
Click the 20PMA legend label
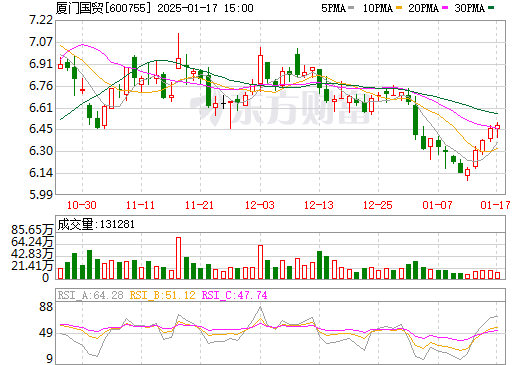pos(423,8)
